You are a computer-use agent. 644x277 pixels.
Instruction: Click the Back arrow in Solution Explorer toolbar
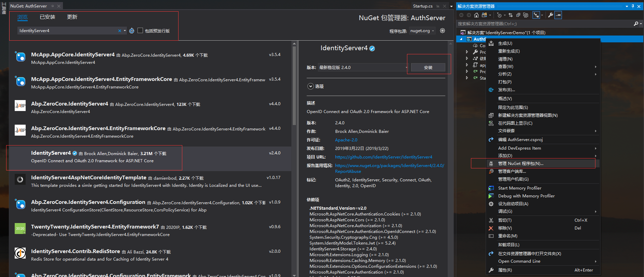coord(461,15)
